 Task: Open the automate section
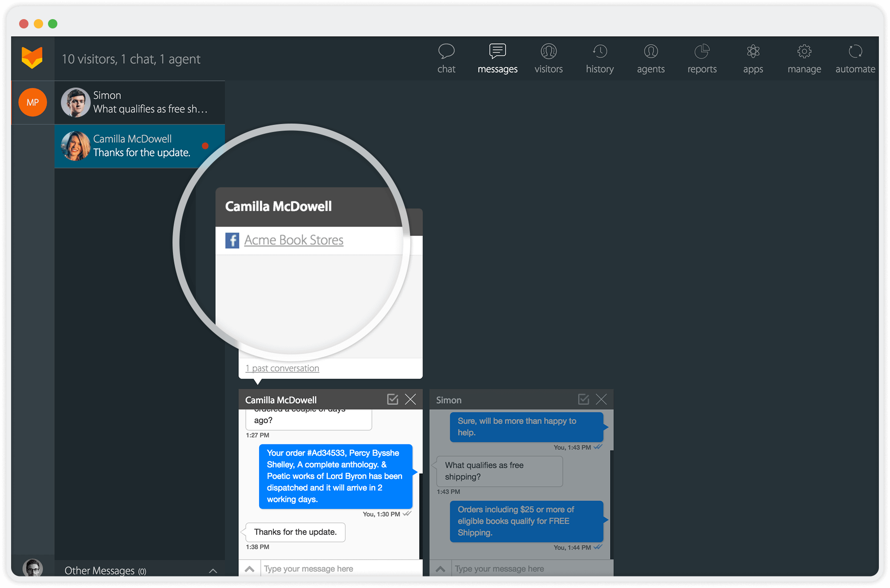click(x=855, y=58)
